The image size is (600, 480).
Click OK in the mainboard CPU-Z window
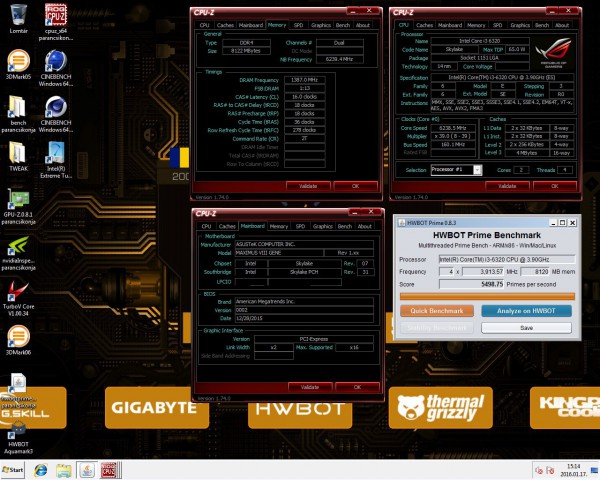point(357,387)
